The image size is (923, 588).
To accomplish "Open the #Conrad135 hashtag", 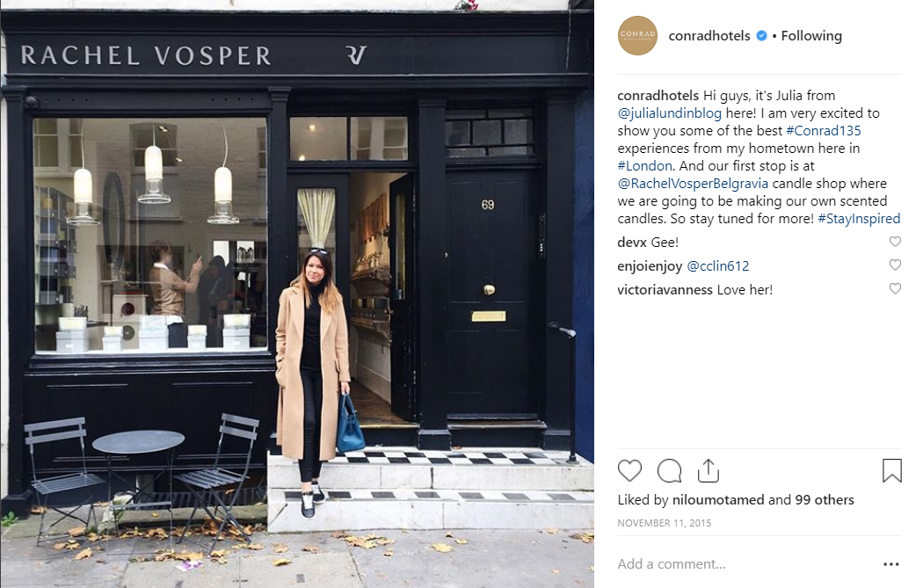I will point(823,131).
